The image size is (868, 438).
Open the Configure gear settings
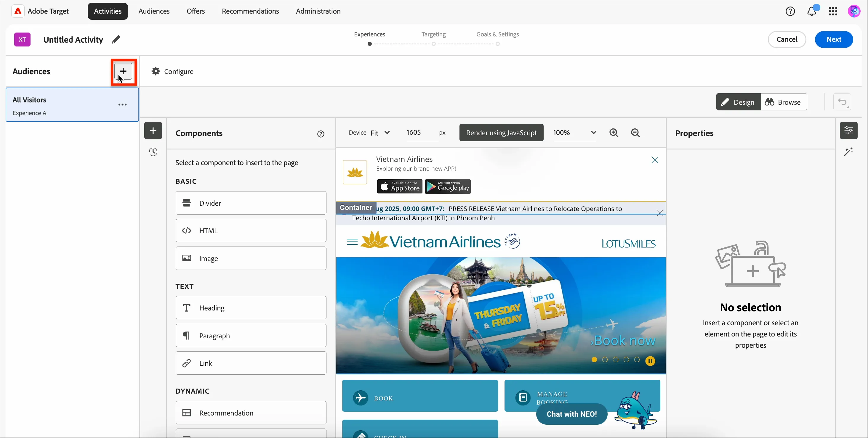[x=172, y=71]
